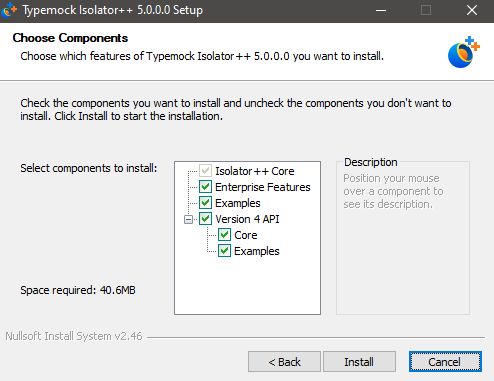This screenshot has width=494, height=381.
Task: Click the Select components to install label
Action: pos(89,168)
